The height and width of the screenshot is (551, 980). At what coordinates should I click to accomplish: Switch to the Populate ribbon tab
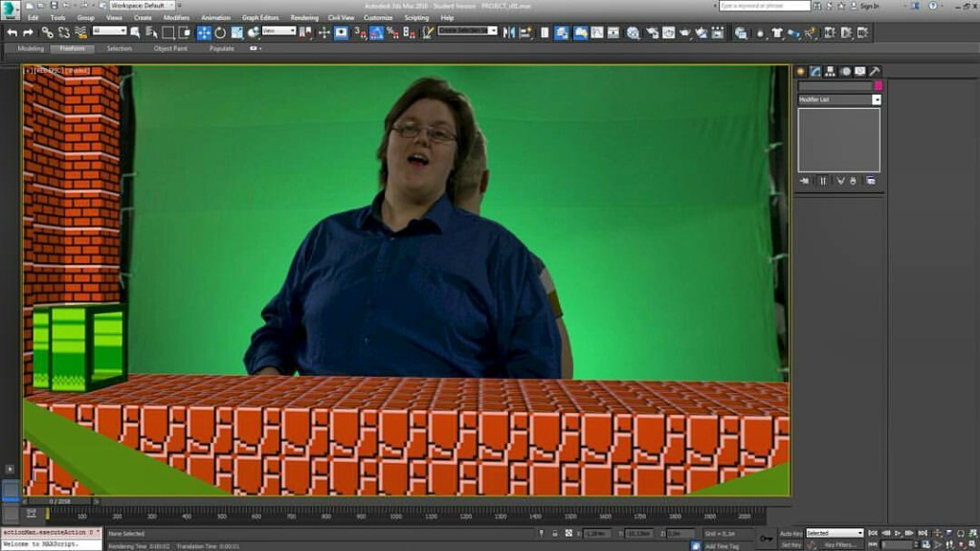pyautogui.click(x=221, y=48)
